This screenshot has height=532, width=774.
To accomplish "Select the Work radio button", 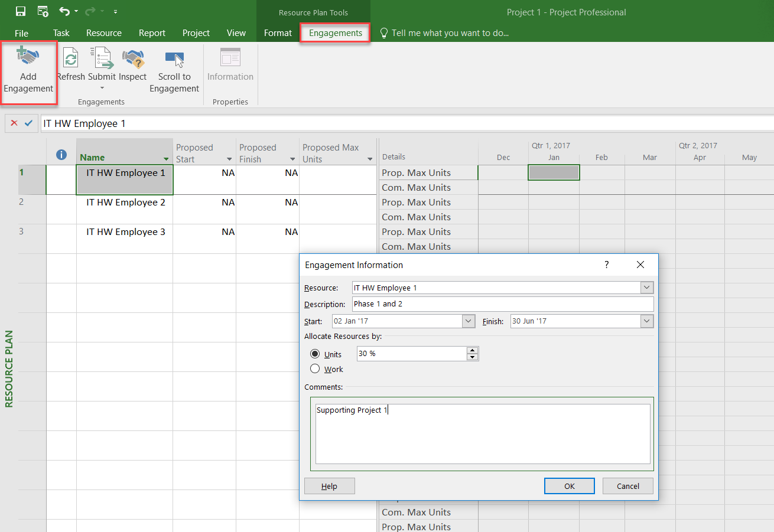I will [x=315, y=369].
